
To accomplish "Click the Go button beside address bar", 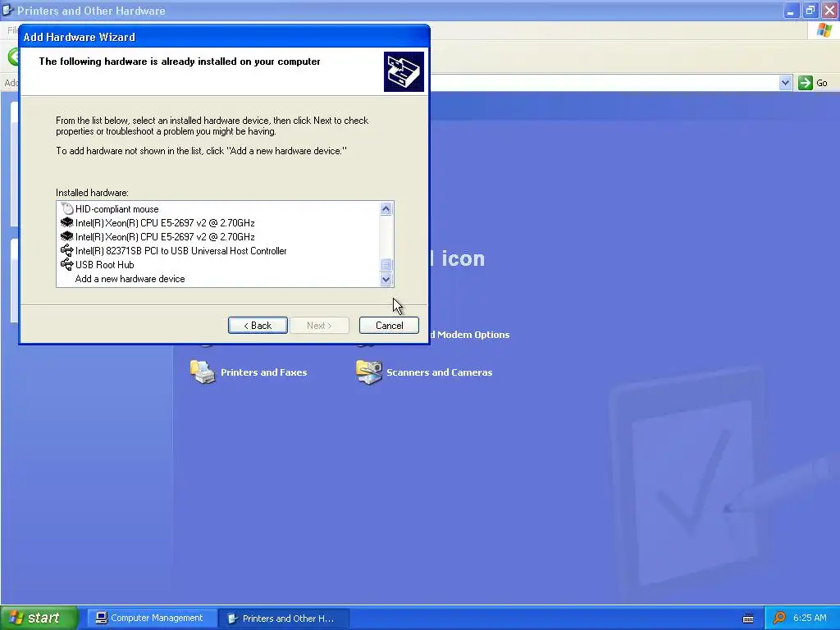I will point(813,83).
